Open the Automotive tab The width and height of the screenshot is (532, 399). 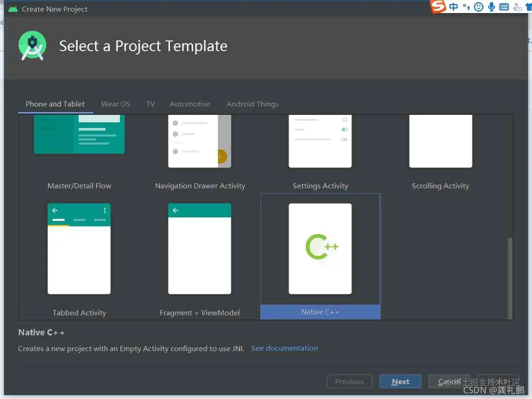190,104
